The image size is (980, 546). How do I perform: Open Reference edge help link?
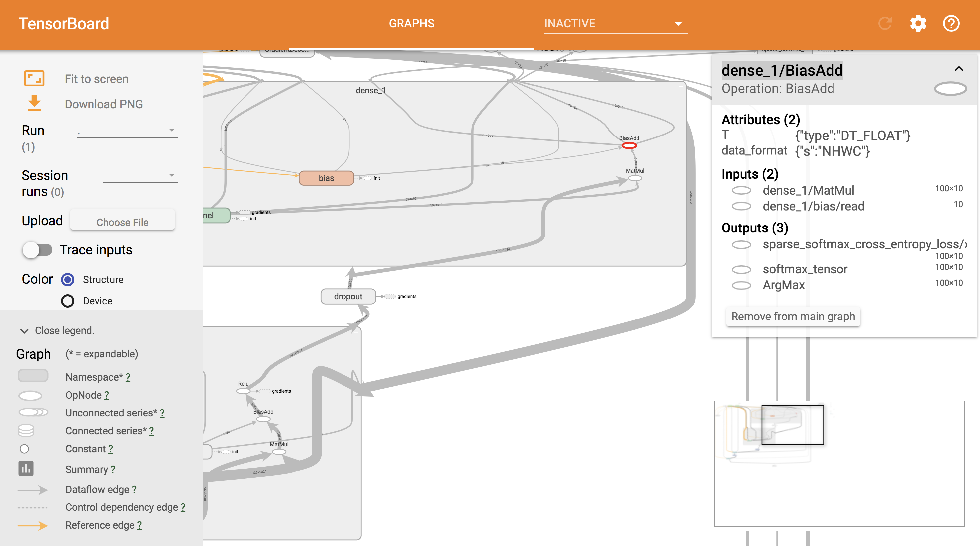(139, 525)
